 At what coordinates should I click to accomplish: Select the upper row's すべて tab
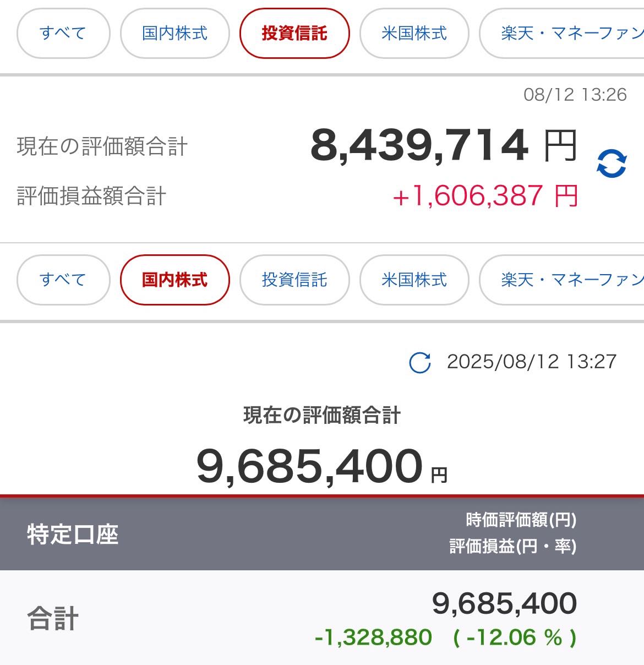(63, 33)
